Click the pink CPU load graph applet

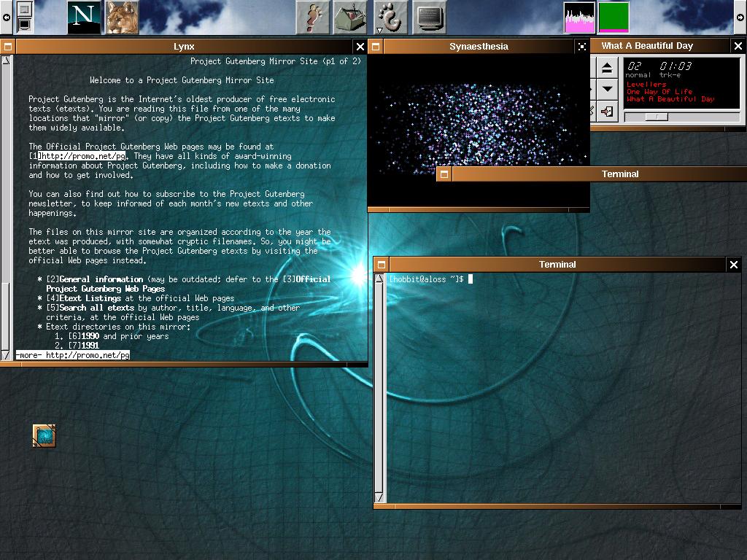point(579,17)
